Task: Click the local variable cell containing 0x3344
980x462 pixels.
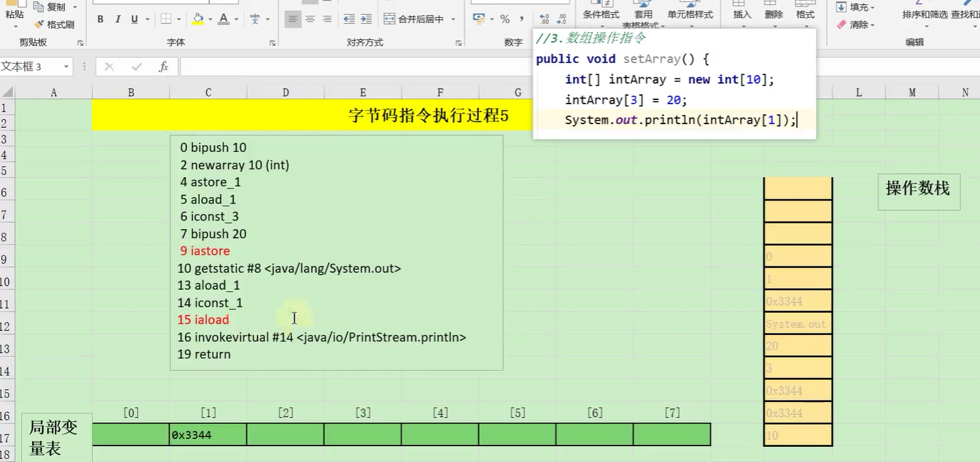Action: pyautogui.click(x=208, y=434)
